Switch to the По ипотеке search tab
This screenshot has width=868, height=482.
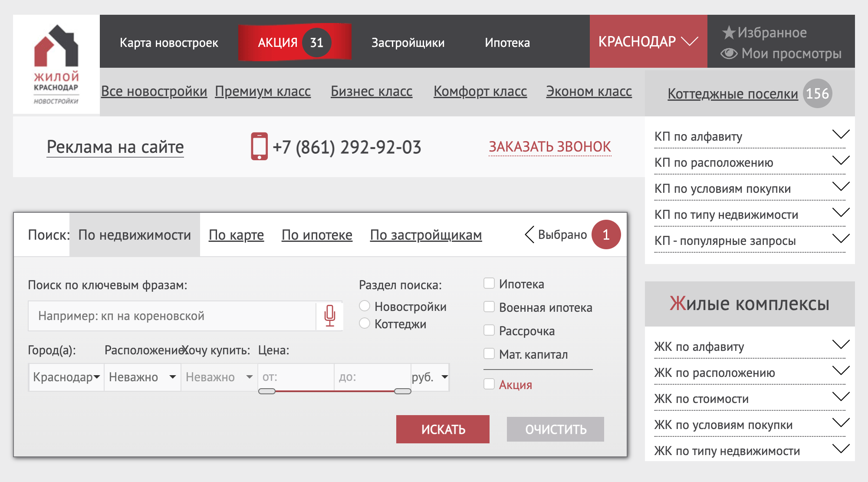pos(317,235)
